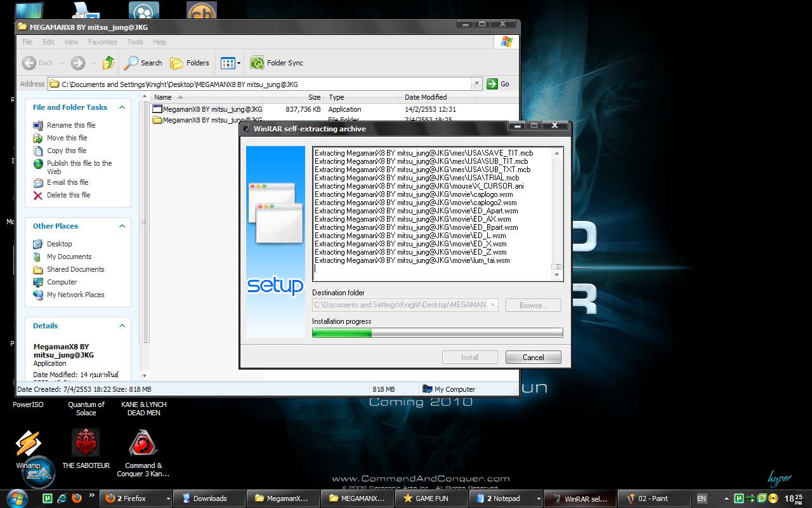Click the EN language indicator in tray
This screenshot has width=812, height=508.
[702, 498]
